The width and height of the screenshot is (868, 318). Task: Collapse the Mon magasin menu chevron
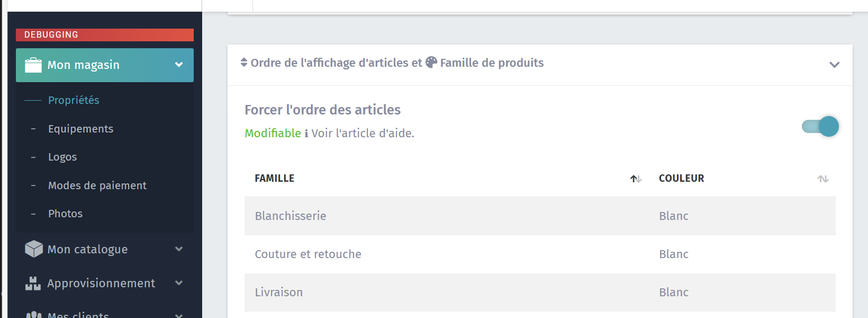tap(179, 65)
